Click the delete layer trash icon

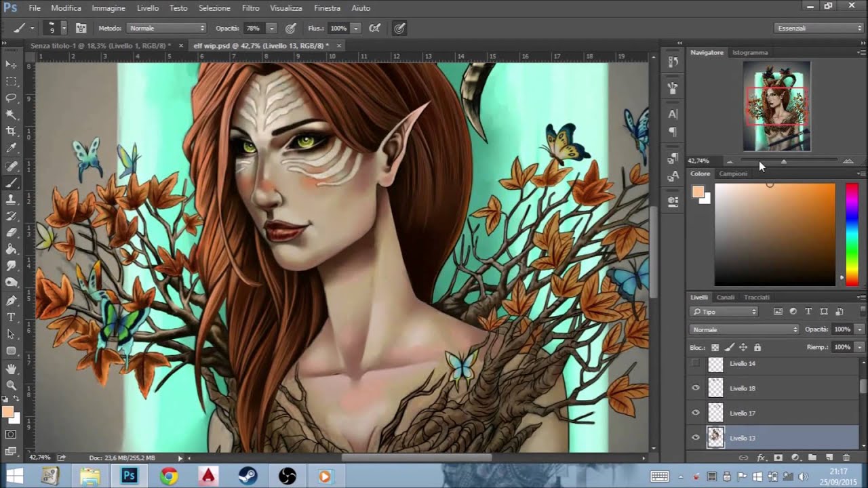click(x=846, y=458)
